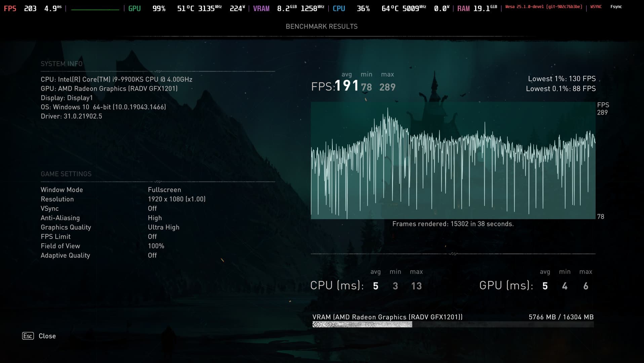The width and height of the screenshot is (644, 363).
Task: Close the benchmark results screen
Action: [47, 336]
